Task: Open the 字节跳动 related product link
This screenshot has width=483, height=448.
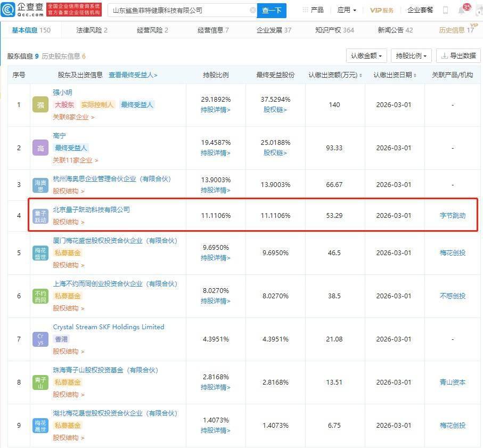Action: point(453,216)
